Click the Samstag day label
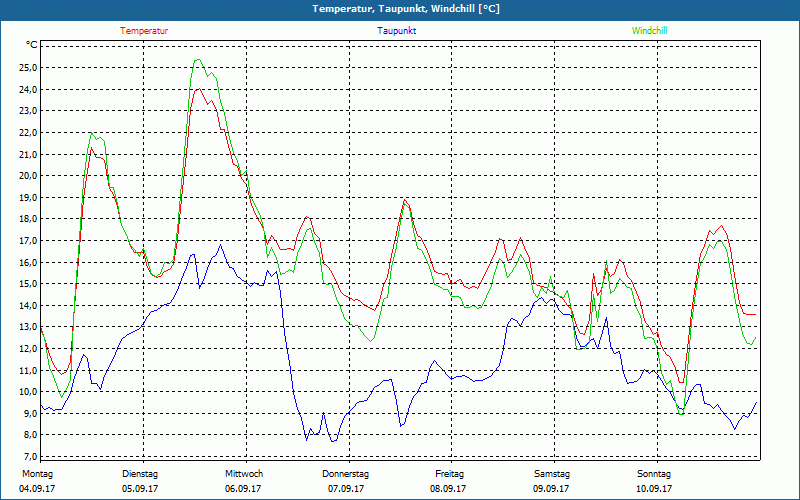Viewport: 800px width, 500px height. [552, 474]
